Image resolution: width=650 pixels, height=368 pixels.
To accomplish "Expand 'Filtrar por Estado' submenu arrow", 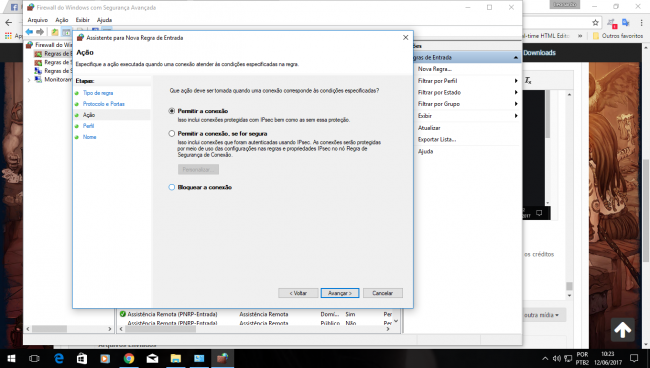I will (516, 92).
